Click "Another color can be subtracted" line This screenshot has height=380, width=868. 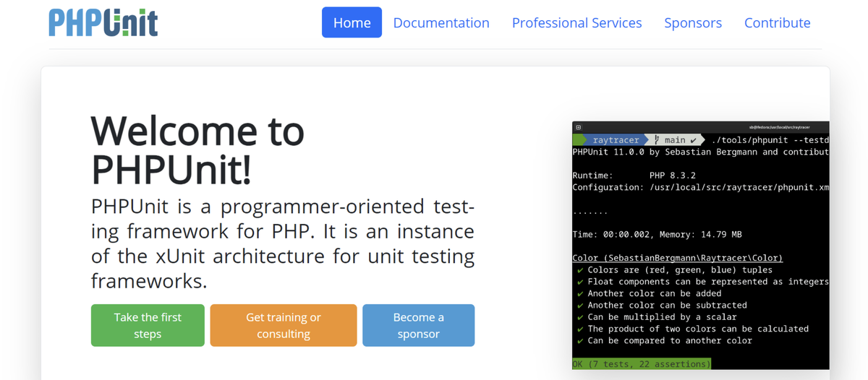(662, 305)
